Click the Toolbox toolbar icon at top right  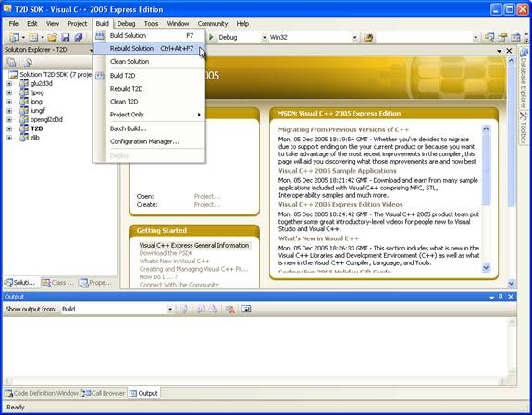click(x=515, y=37)
